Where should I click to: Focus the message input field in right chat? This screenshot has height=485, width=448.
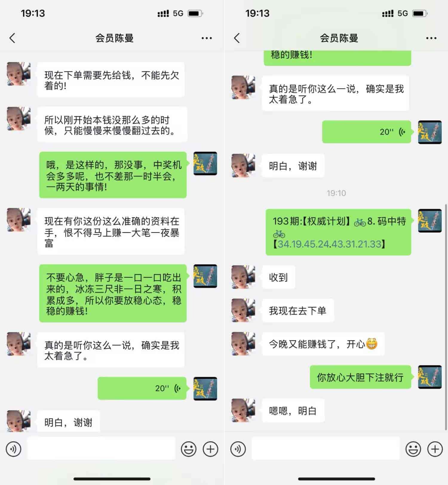click(326, 448)
